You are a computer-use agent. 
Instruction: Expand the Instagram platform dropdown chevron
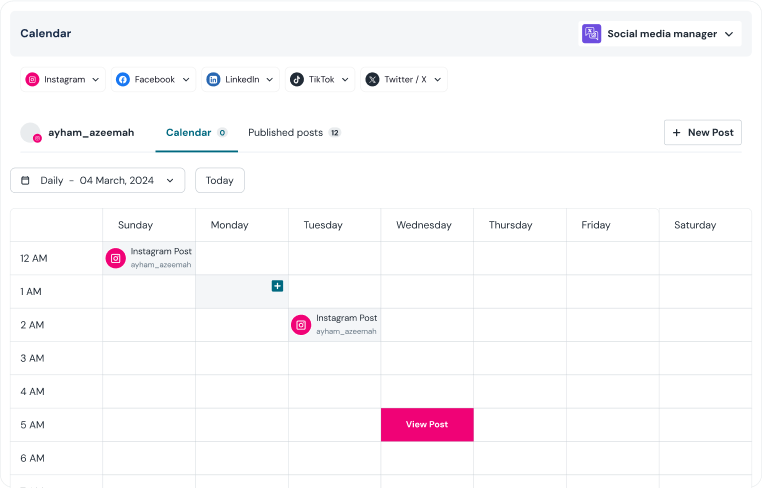96,80
